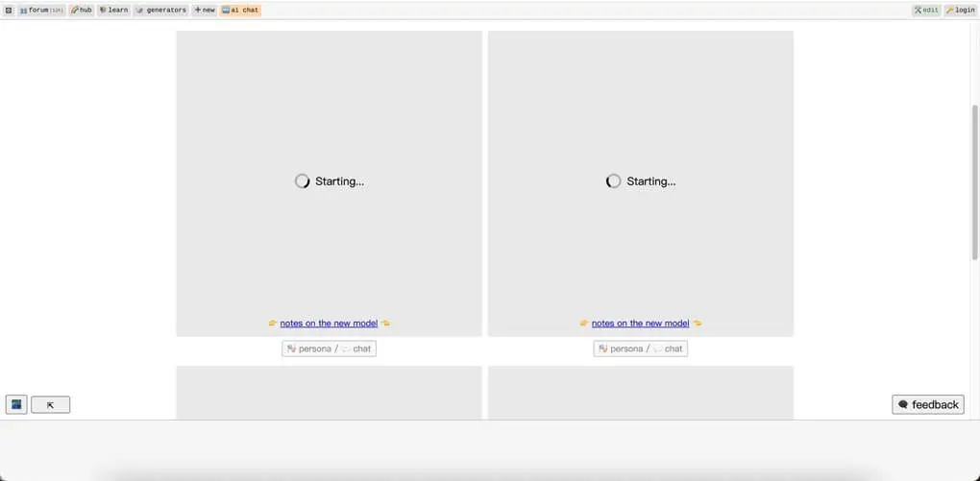The width and height of the screenshot is (980, 481).
Task: Click the up-left arrow button at bottom left
Action: pos(51,405)
